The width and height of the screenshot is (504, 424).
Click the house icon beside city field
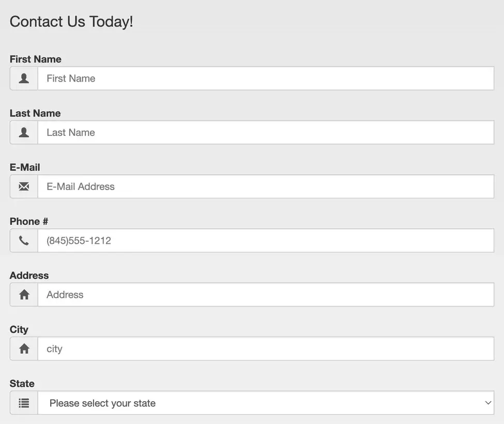(24, 349)
